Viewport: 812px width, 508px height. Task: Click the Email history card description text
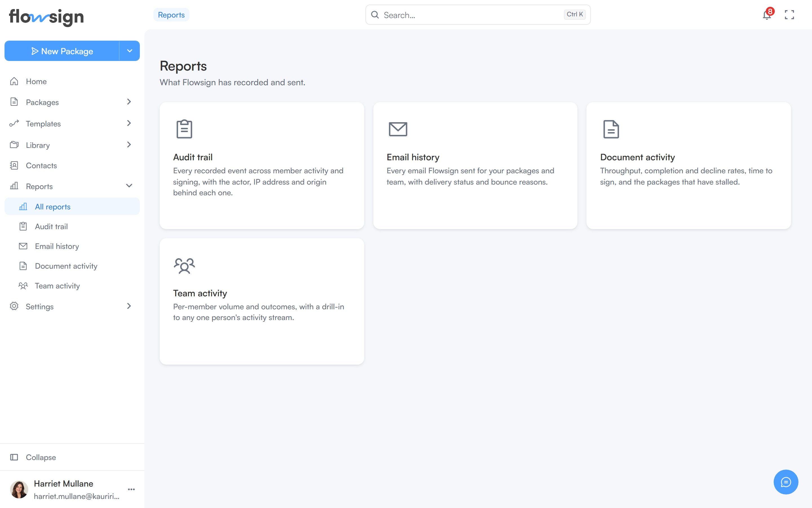tap(470, 176)
